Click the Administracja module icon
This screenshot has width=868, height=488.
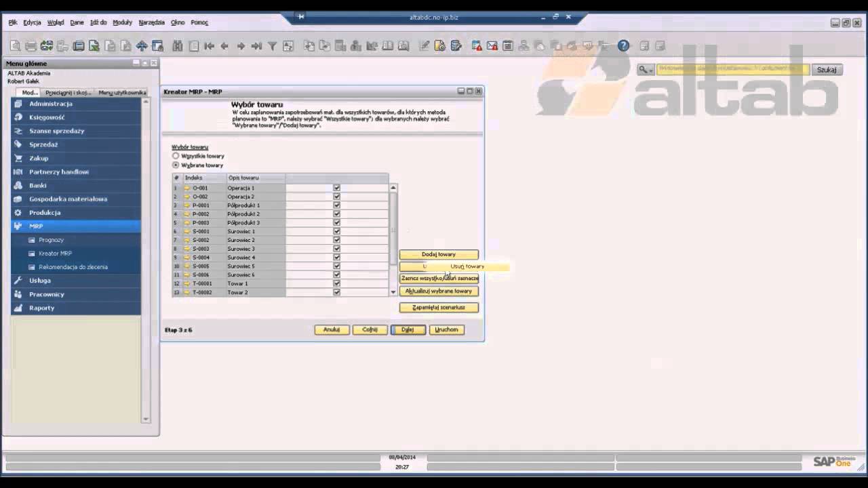pos(18,104)
